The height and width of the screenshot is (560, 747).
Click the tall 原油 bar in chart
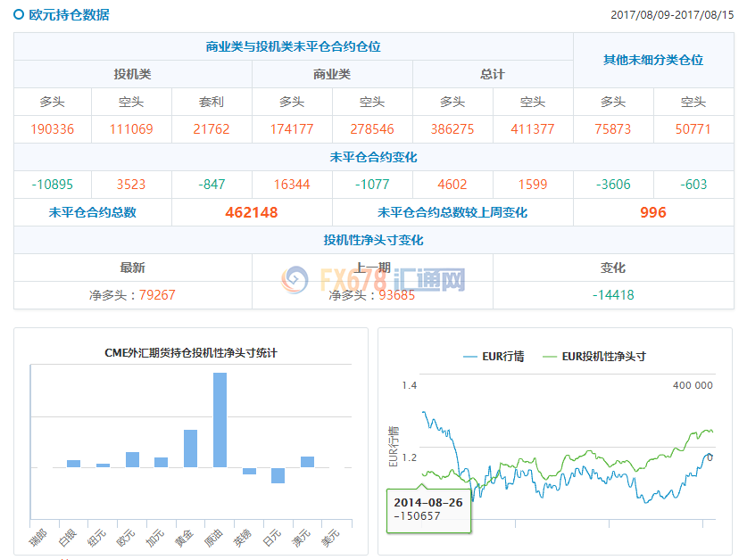point(220,419)
